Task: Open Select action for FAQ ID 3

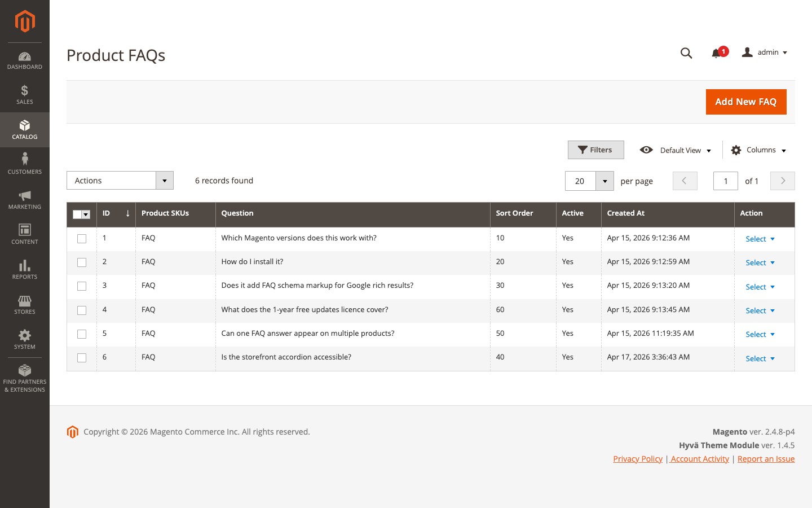Action: click(x=760, y=287)
